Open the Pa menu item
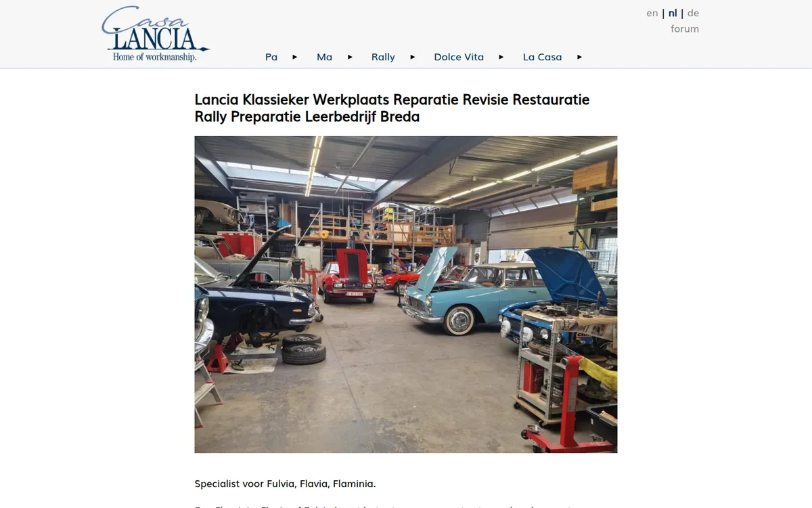Viewport: 812px width, 508px height. pos(271,57)
